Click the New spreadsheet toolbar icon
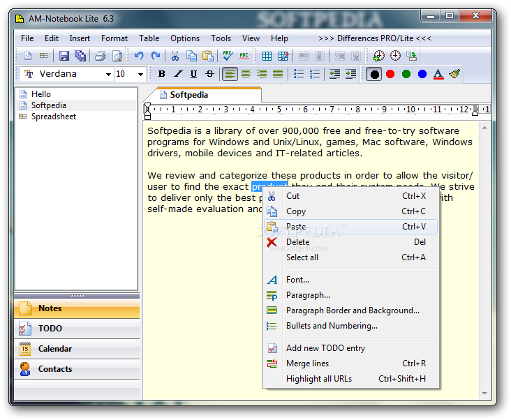The image size is (511, 420). [43, 56]
